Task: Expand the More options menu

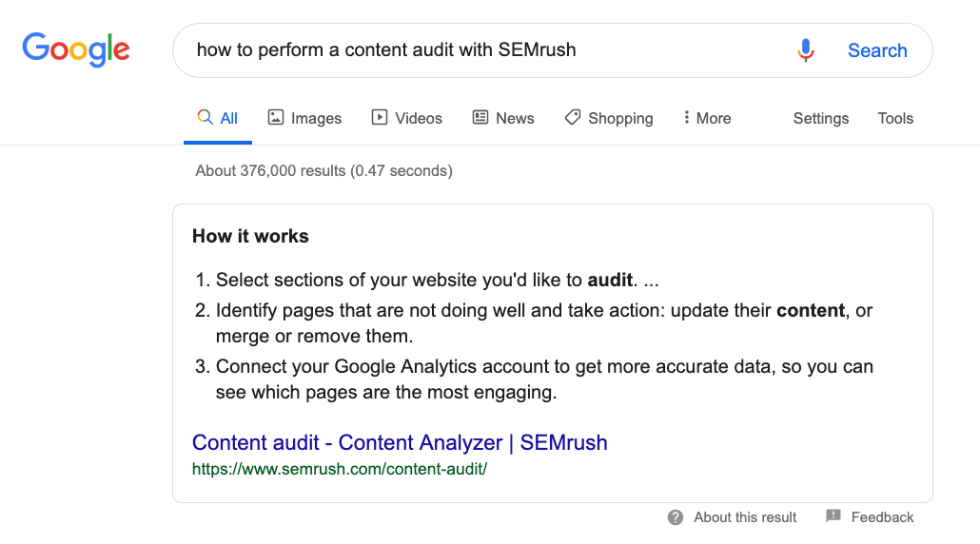Action: click(707, 118)
